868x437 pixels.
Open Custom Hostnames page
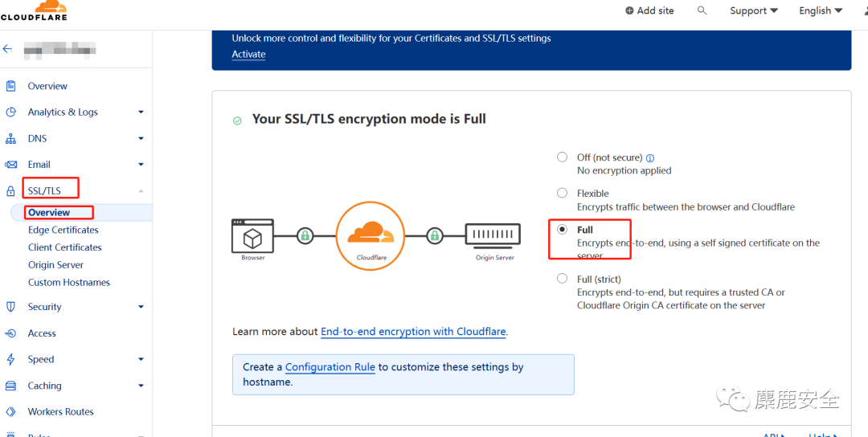click(69, 282)
